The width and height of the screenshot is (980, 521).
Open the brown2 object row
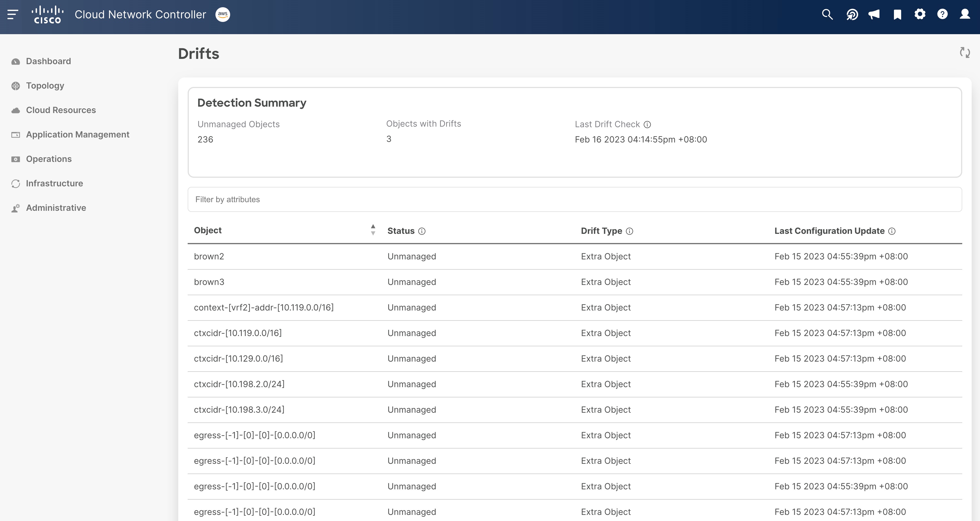209,257
